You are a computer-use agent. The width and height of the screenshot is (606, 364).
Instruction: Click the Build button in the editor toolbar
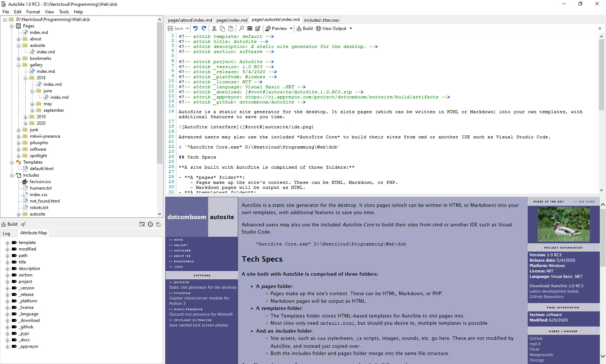click(x=305, y=28)
